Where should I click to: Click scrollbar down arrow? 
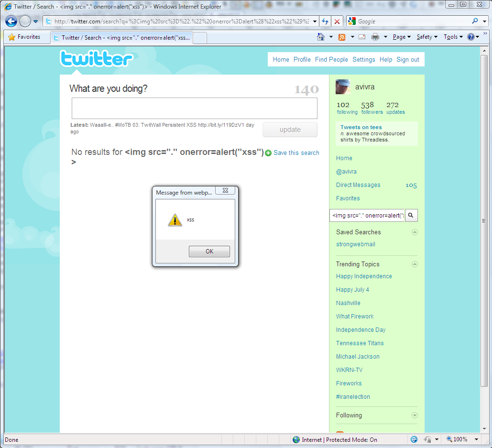point(484,428)
